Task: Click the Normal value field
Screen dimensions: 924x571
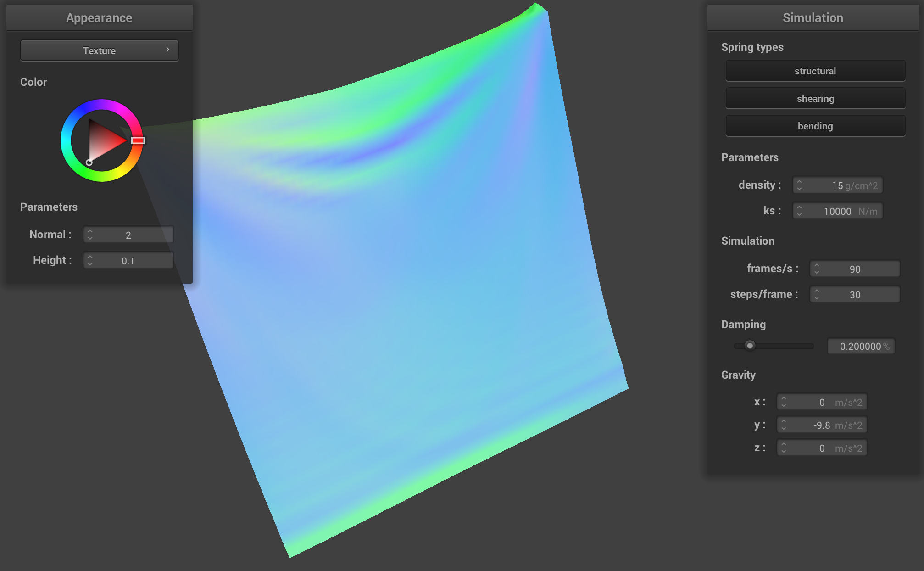Action: [x=128, y=235]
